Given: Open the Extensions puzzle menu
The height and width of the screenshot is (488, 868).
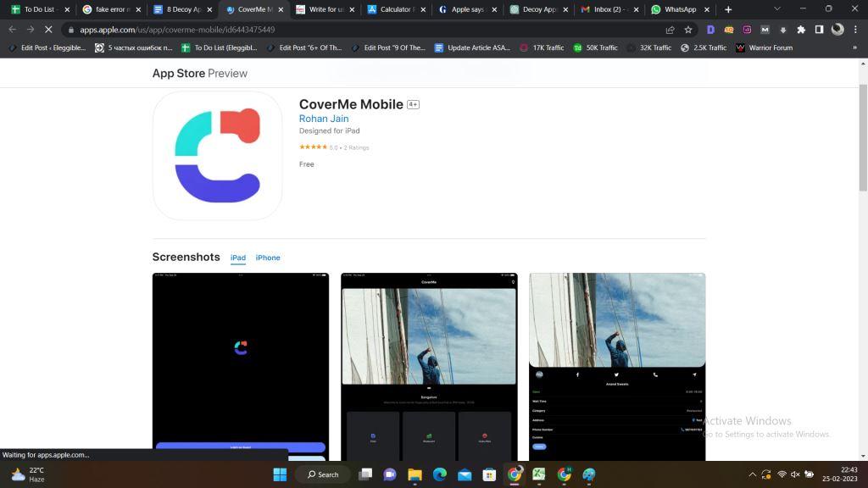Looking at the screenshot, I should 801,30.
